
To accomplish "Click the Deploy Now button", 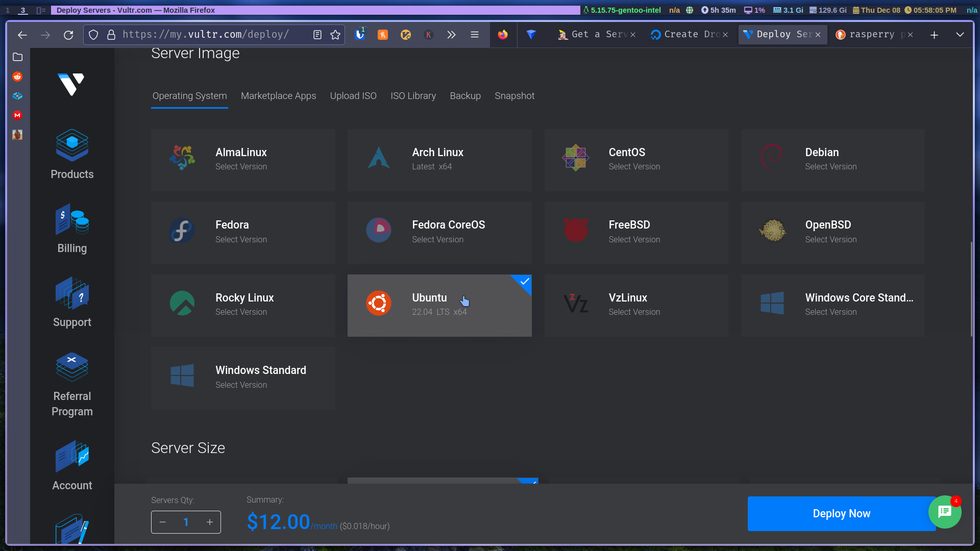I will 841,514.
